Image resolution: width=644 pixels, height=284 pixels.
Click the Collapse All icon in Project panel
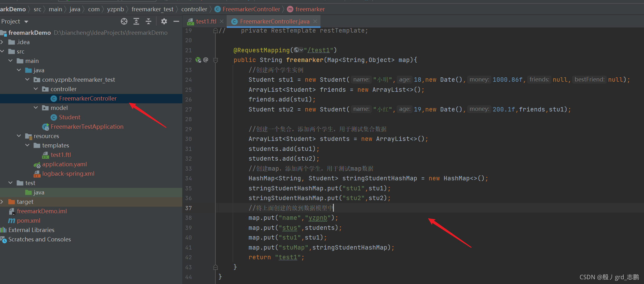(x=148, y=21)
